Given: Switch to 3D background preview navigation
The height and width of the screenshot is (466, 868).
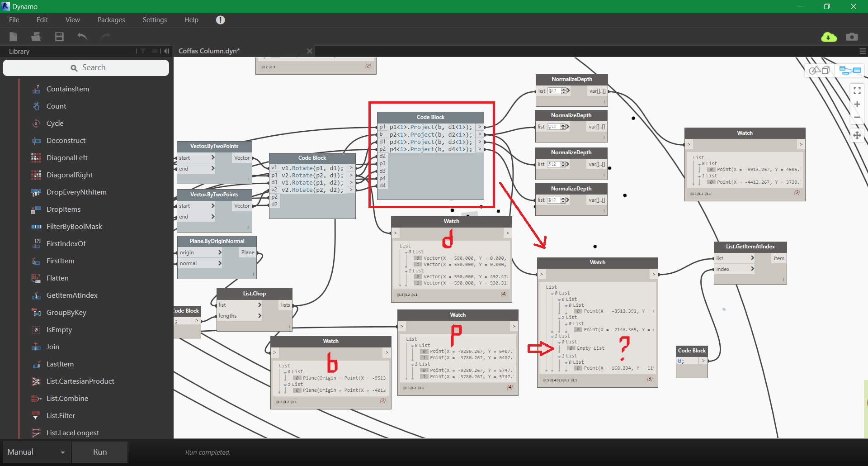Looking at the screenshot, I should pos(820,70).
